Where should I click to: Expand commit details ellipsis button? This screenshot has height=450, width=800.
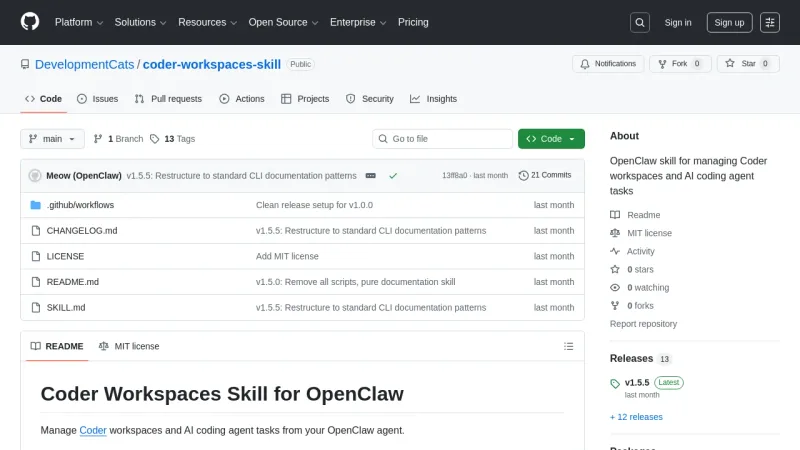point(370,176)
